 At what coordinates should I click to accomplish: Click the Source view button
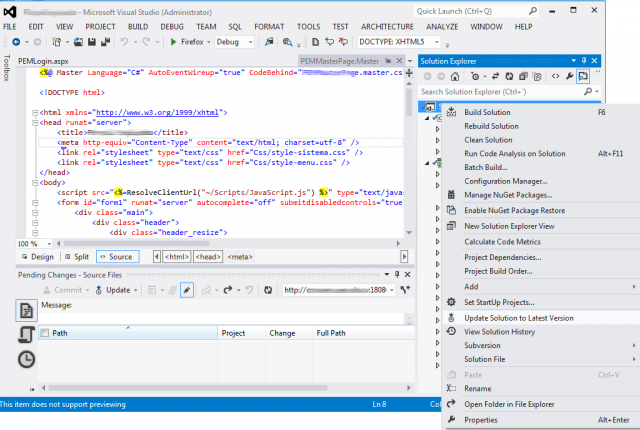coord(118,257)
